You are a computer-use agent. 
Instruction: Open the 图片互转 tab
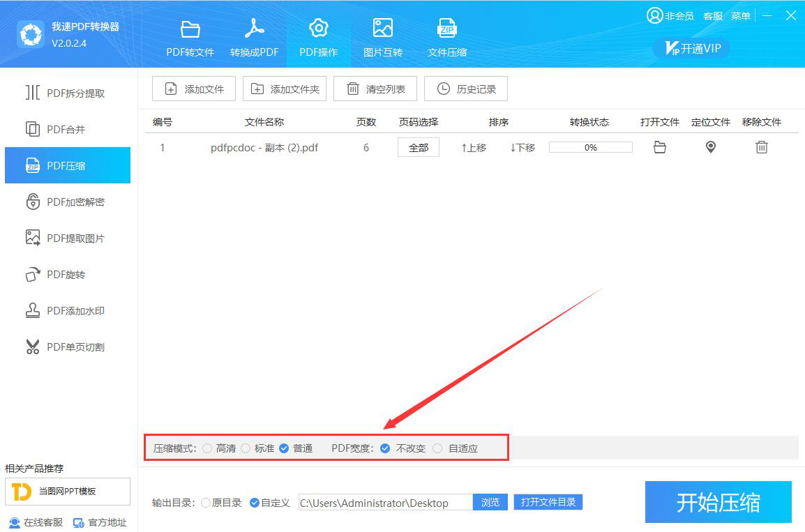click(382, 38)
